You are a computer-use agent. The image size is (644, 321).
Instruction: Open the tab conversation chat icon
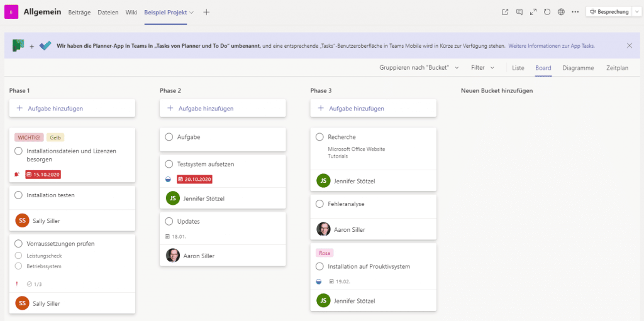coord(519,12)
